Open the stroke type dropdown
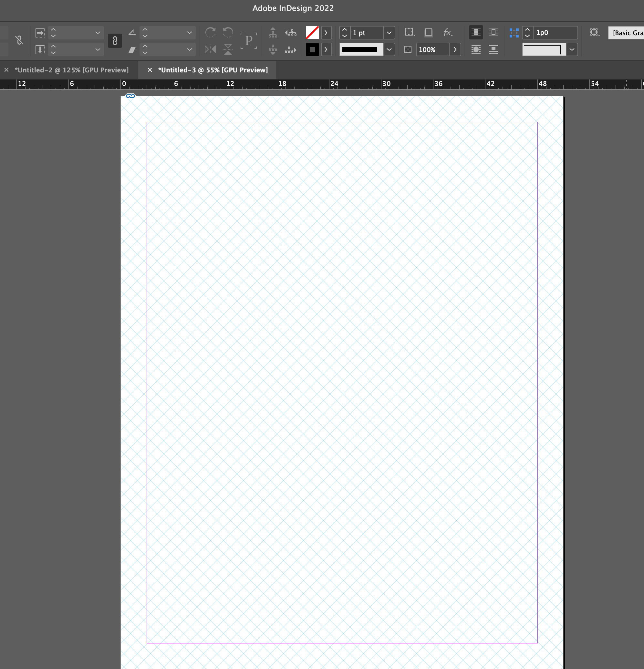The width and height of the screenshot is (644, 669). [x=389, y=49]
